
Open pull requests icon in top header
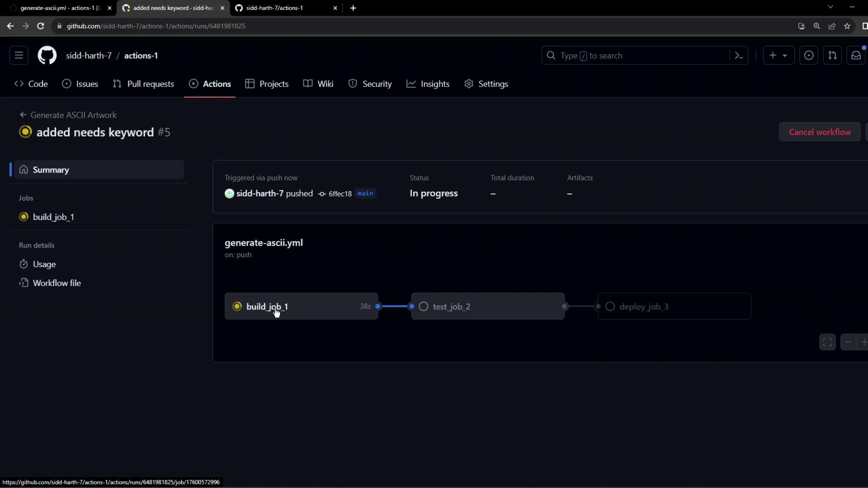tap(832, 56)
